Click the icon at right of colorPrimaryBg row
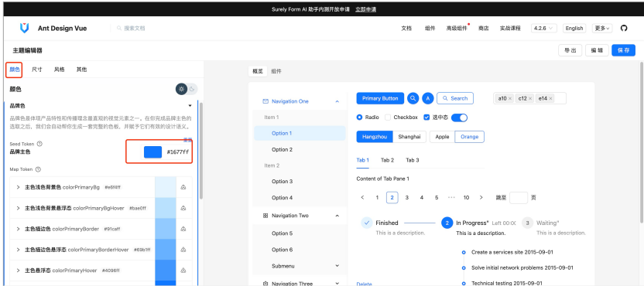644x286 pixels. click(x=183, y=187)
